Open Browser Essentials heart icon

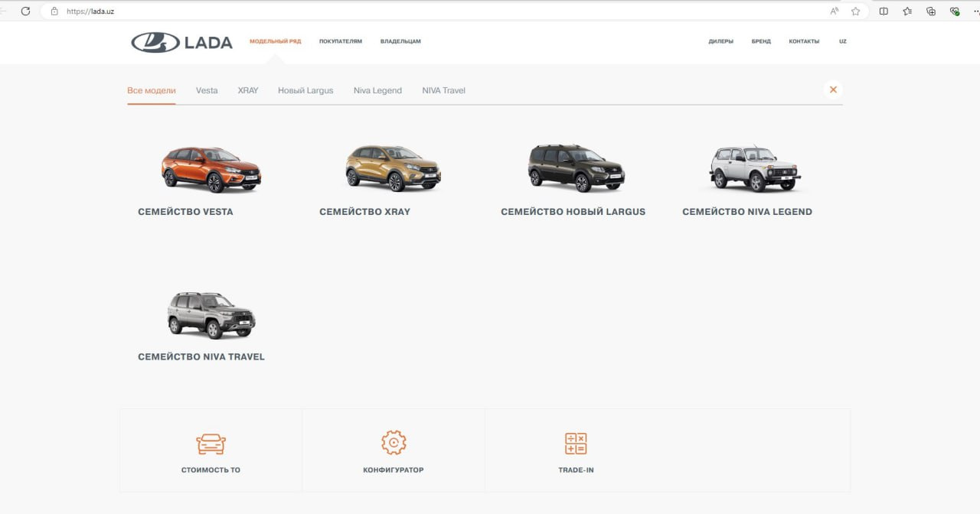pyautogui.click(x=955, y=11)
